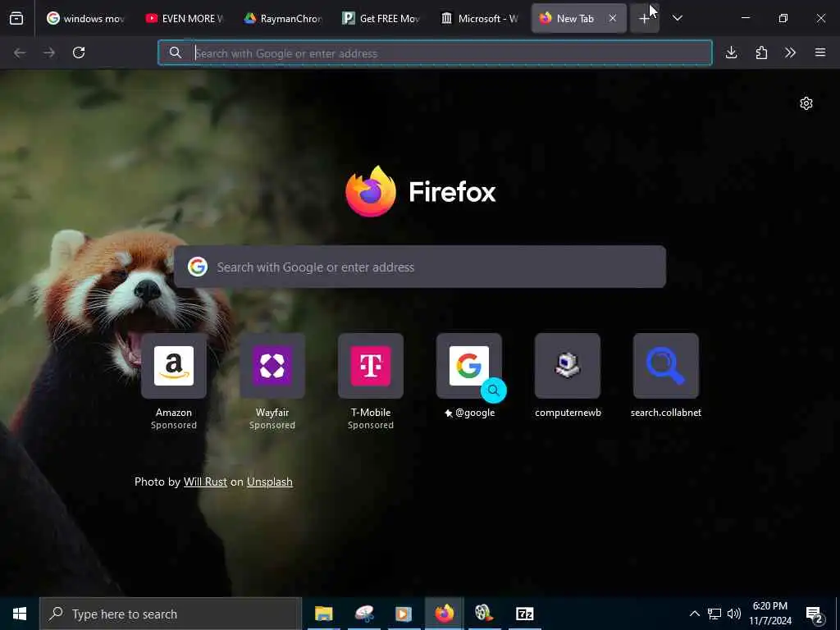Open the Downloads panel
This screenshot has height=630, width=840.
coord(731,52)
